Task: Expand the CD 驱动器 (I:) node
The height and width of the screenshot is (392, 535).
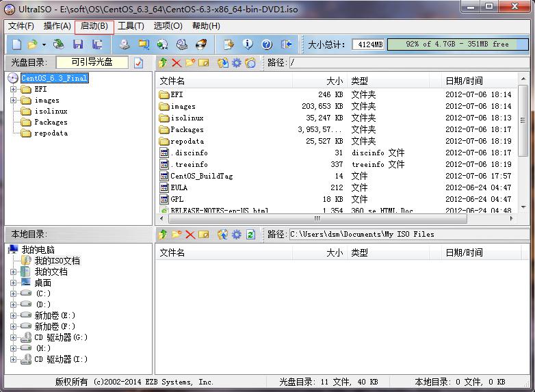Action: 13,359
